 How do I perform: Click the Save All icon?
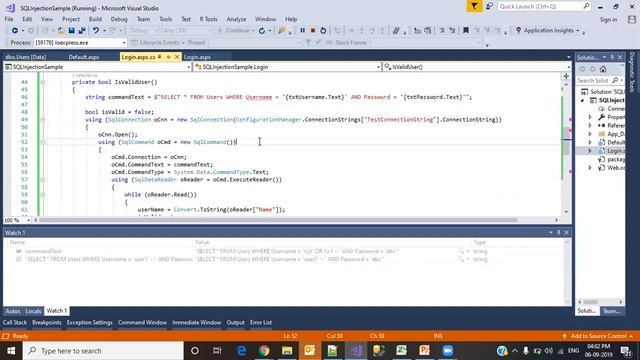pos(82,31)
